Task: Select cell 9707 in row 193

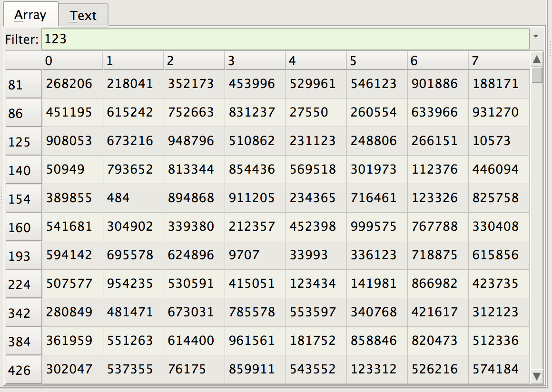Action: tap(255, 255)
